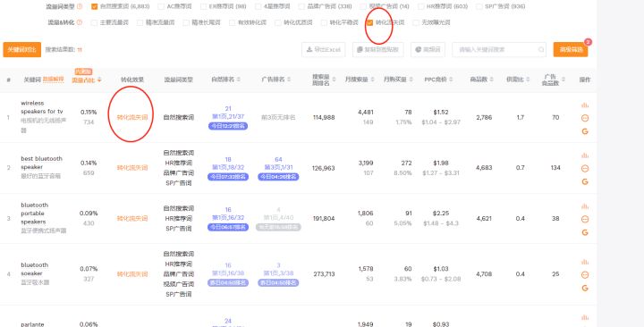
Task: Sort table by PPC竞价 column
Action: click(451, 80)
